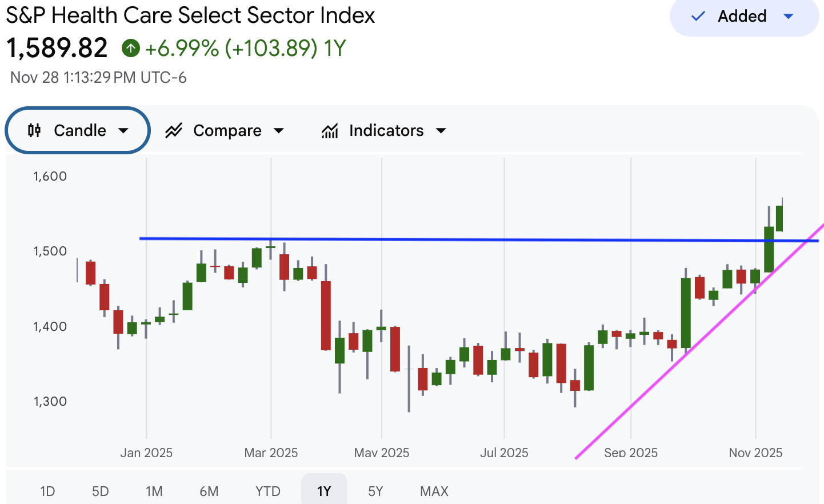The height and width of the screenshot is (504, 824).
Task: Click the blue horizontal resistance line
Action: [457, 240]
